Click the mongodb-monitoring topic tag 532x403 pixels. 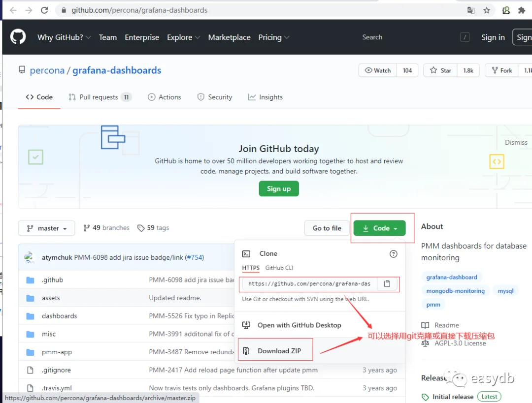point(455,291)
